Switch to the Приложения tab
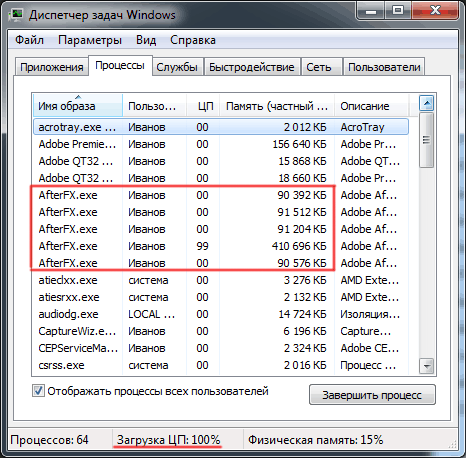This screenshot has width=466, height=458. (52, 67)
